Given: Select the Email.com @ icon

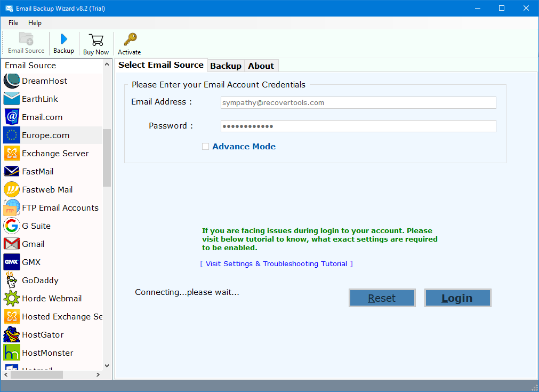Looking at the screenshot, I should [x=12, y=117].
